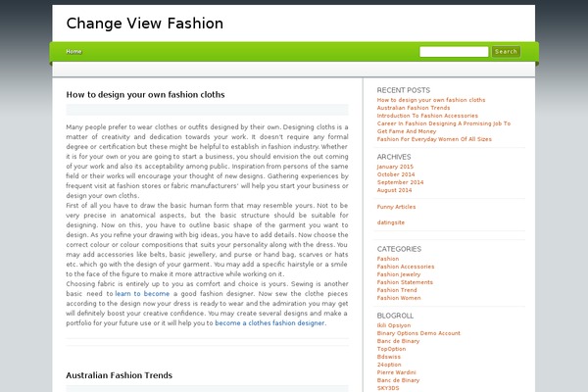Visit the datingsite link
Viewport: 588px width, 392px height.
[390, 222]
